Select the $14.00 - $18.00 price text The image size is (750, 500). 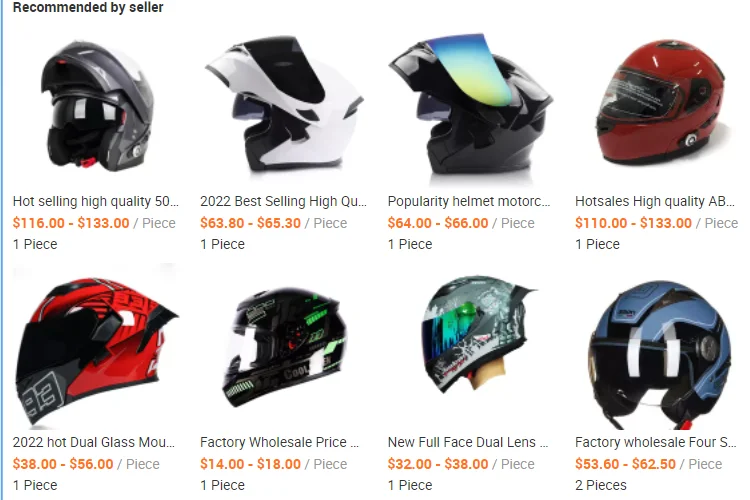250,464
